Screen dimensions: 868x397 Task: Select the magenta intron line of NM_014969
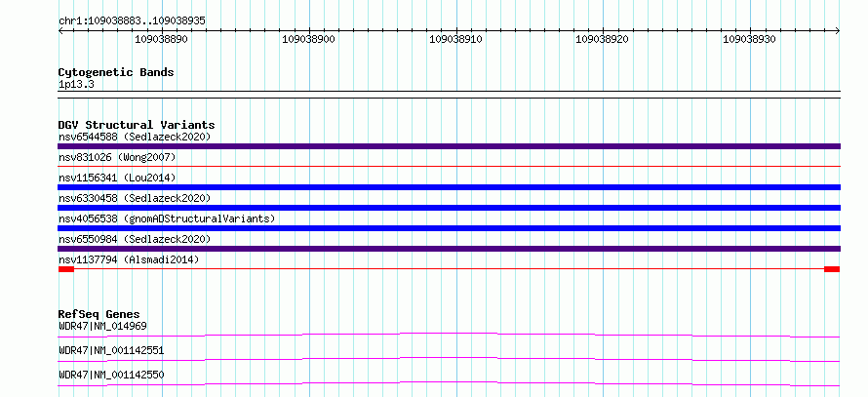coord(449,334)
